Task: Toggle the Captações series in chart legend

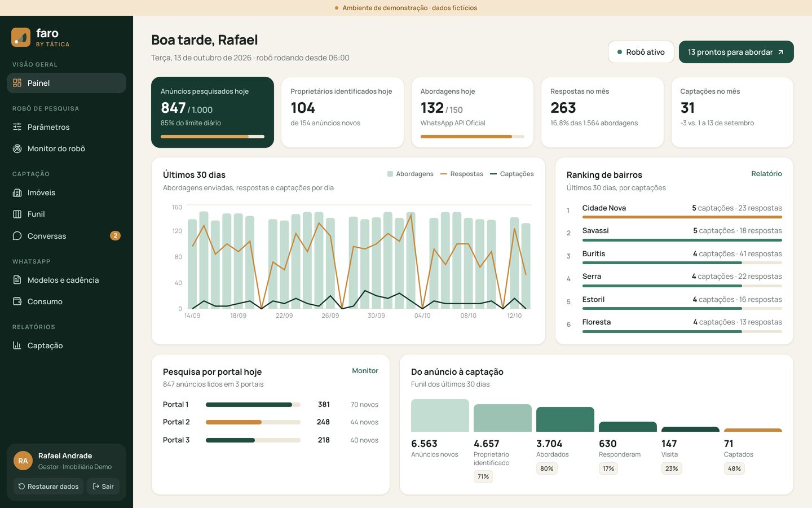Action: point(512,174)
